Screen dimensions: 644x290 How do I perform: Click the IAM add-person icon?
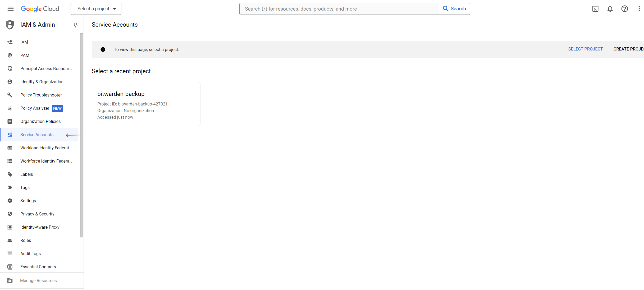click(x=10, y=42)
